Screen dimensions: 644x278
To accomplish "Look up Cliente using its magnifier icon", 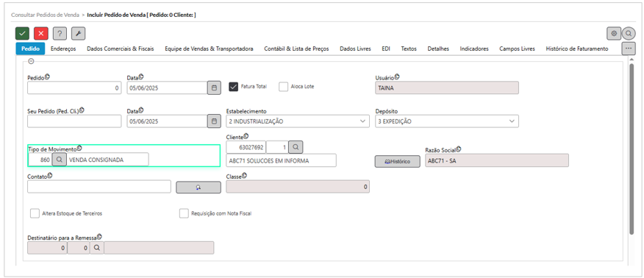I will tap(296, 146).
